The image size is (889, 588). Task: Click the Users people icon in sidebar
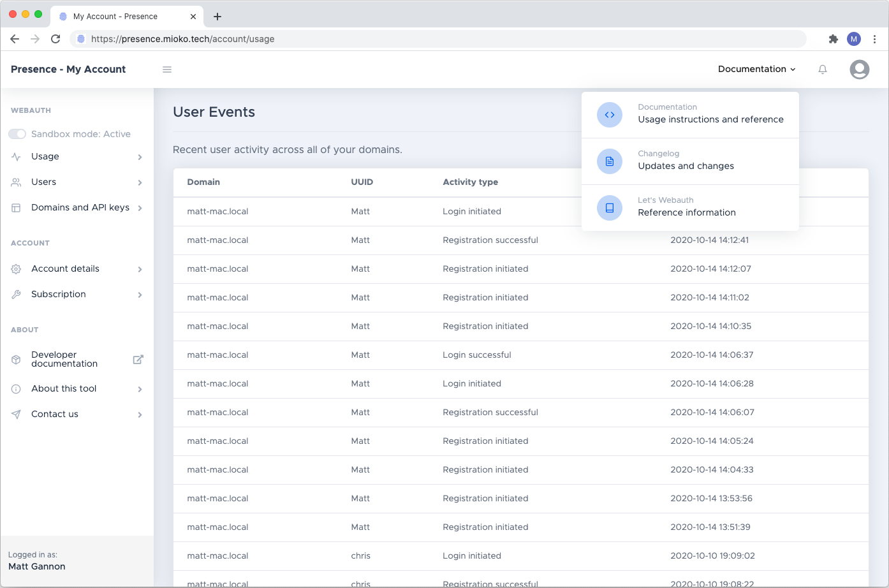(x=16, y=182)
